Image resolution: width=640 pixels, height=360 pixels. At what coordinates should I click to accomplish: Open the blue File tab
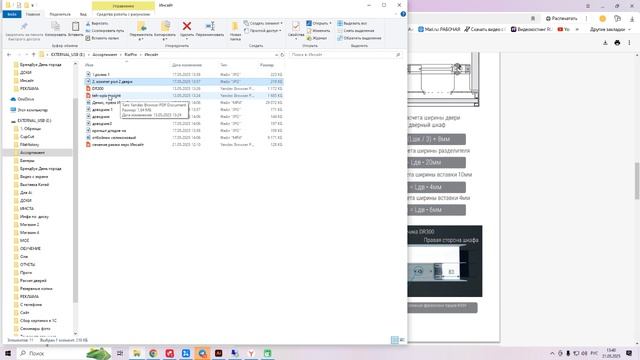click(x=11, y=14)
